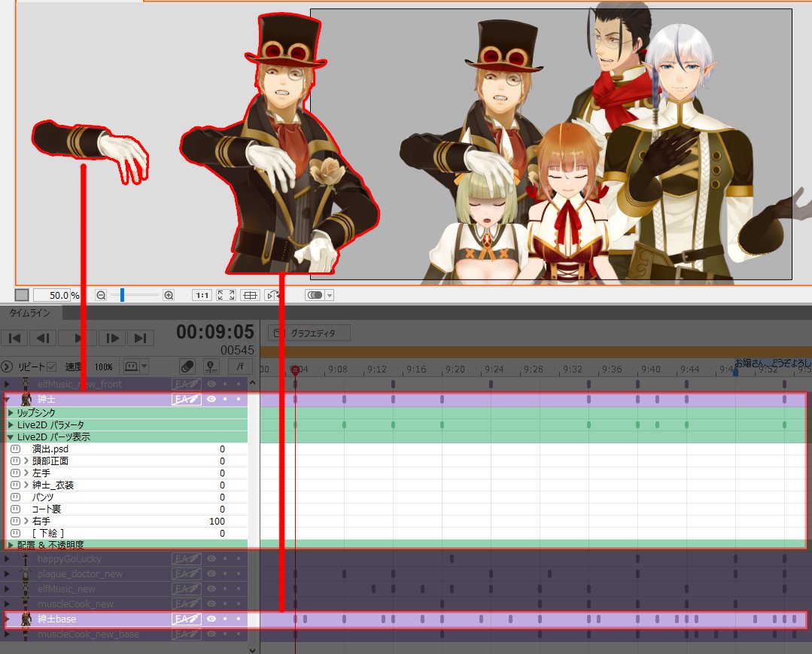Fit the canvas to the view
This screenshot has height=654, width=812.
pyautogui.click(x=226, y=295)
